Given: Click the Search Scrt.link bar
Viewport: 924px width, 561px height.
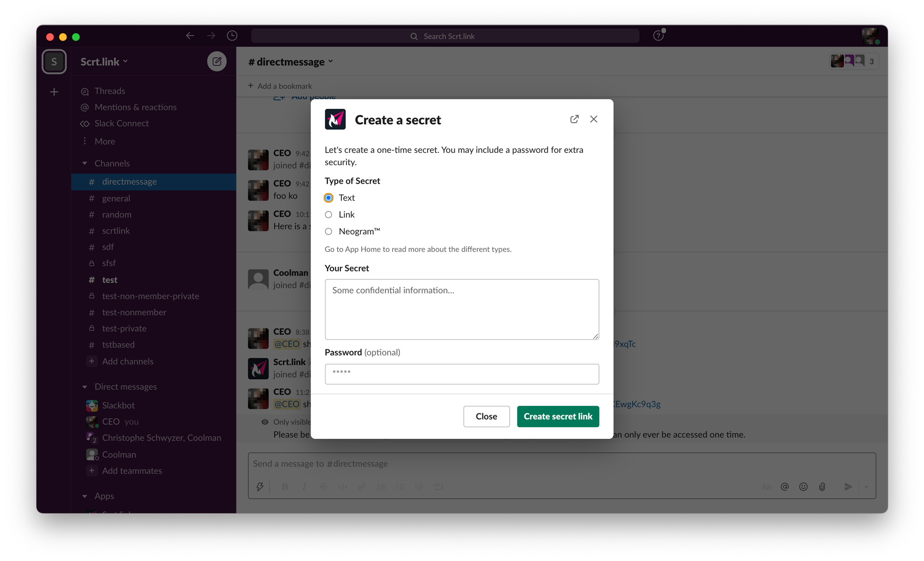Looking at the screenshot, I should click(x=445, y=36).
